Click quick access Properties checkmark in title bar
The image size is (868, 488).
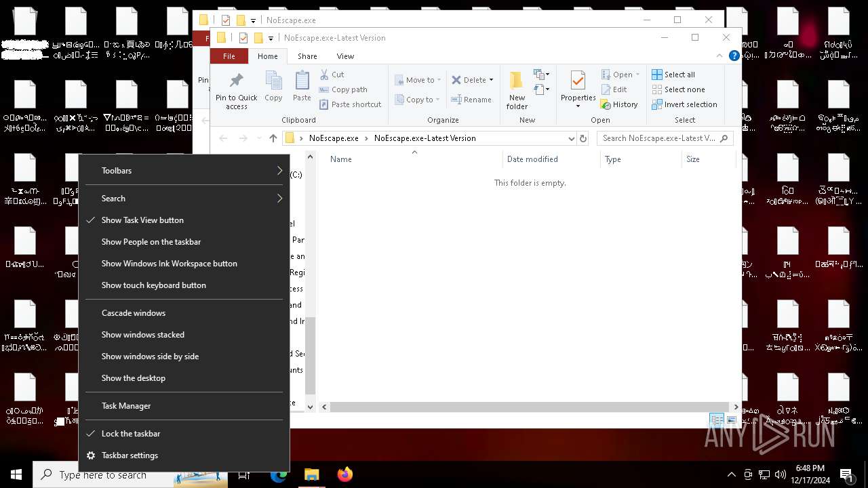[243, 38]
